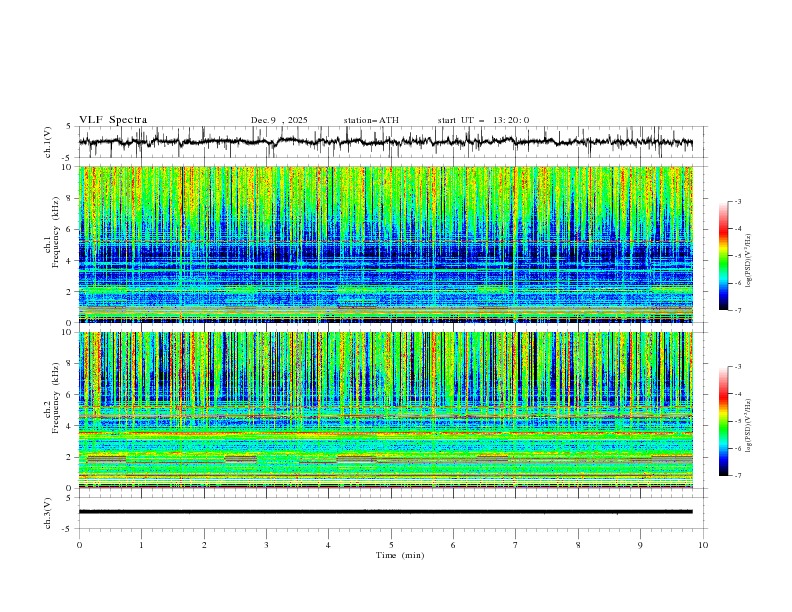
Task: Click the ch.2 color scale bar
Action: coord(723,421)
